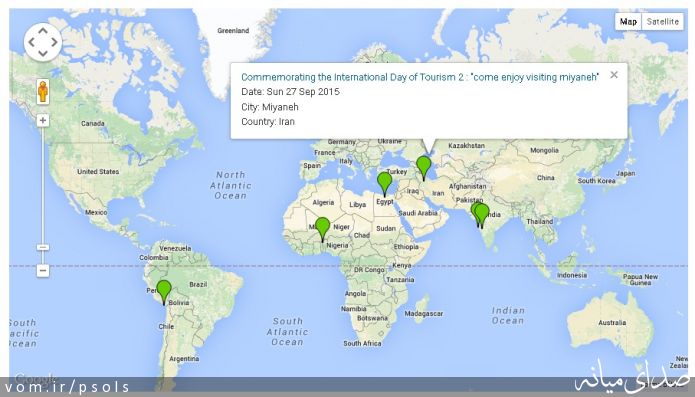
Task: Click the Greenland label on the map
Action: click(233, 31)
